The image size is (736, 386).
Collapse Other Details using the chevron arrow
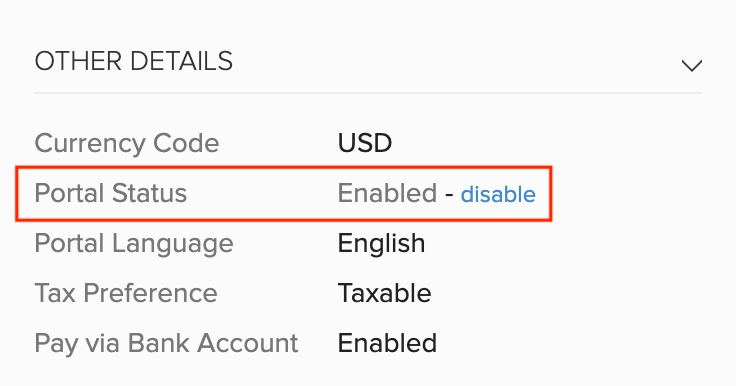coord(692,65)
